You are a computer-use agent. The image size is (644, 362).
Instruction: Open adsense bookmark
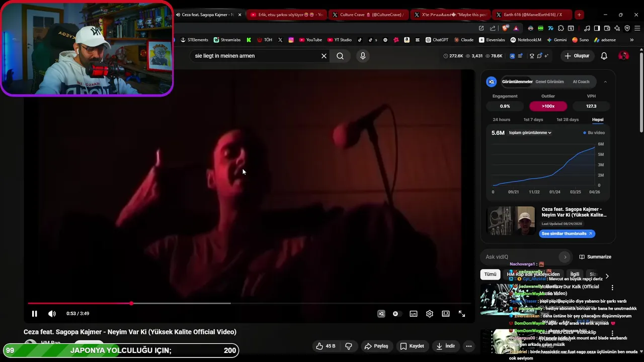tap(605, 40)
